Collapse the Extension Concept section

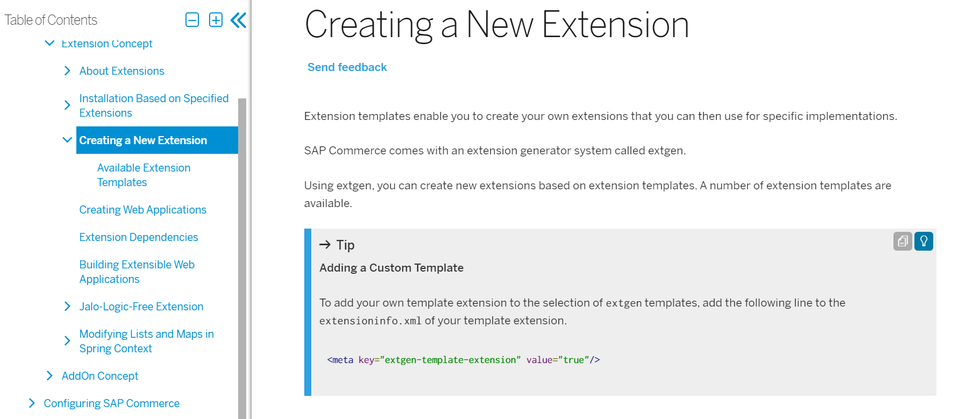point(49,43)
